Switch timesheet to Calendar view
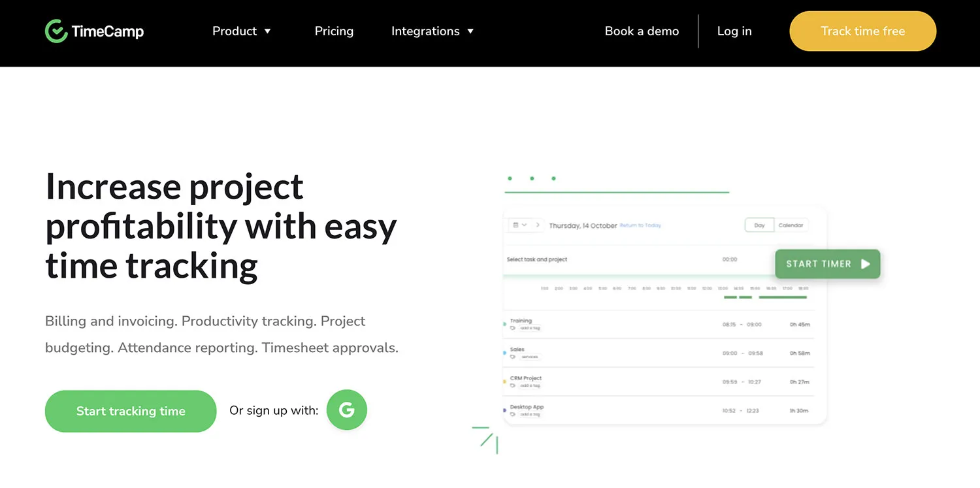Screen dimensions: 980x488 coord(791,225)
